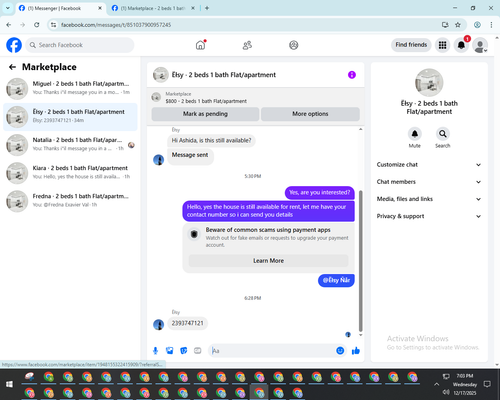Click the chat scroll down arrow
Image resolution: width=500 pixels, height=400 pixels.
click(360, 335)
